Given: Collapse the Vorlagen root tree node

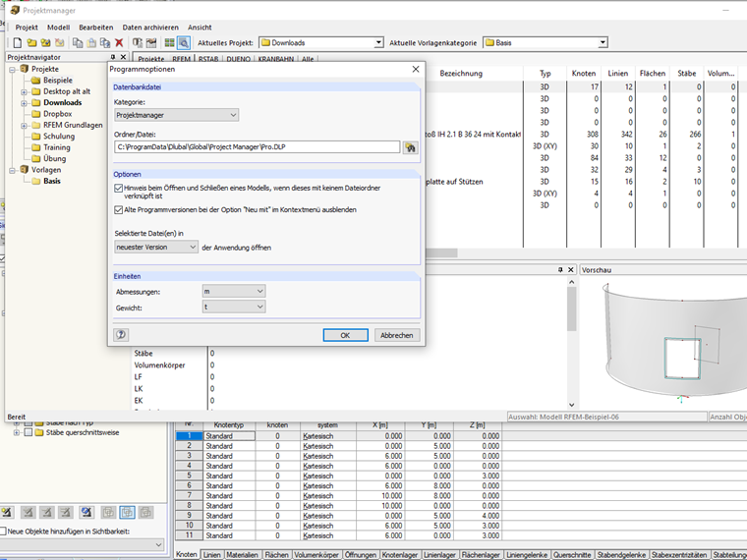Looking at the screenshot, I should [x=13, y=171].
